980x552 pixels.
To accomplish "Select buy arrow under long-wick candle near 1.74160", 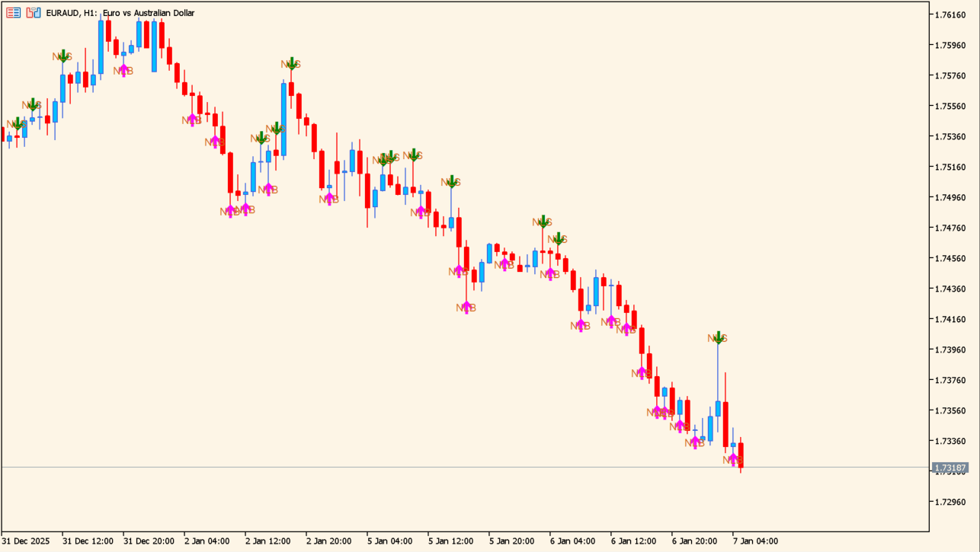I will click(466, 308).
